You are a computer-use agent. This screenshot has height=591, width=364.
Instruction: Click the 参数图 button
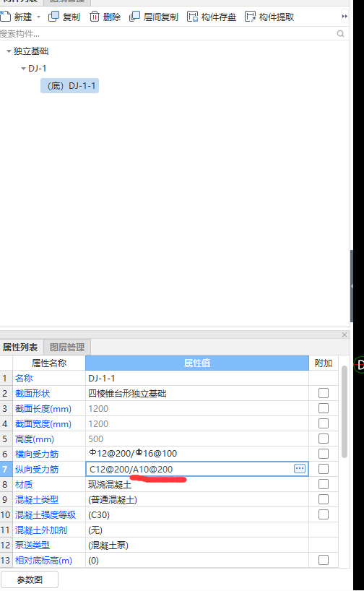click(x=30, y=579)
